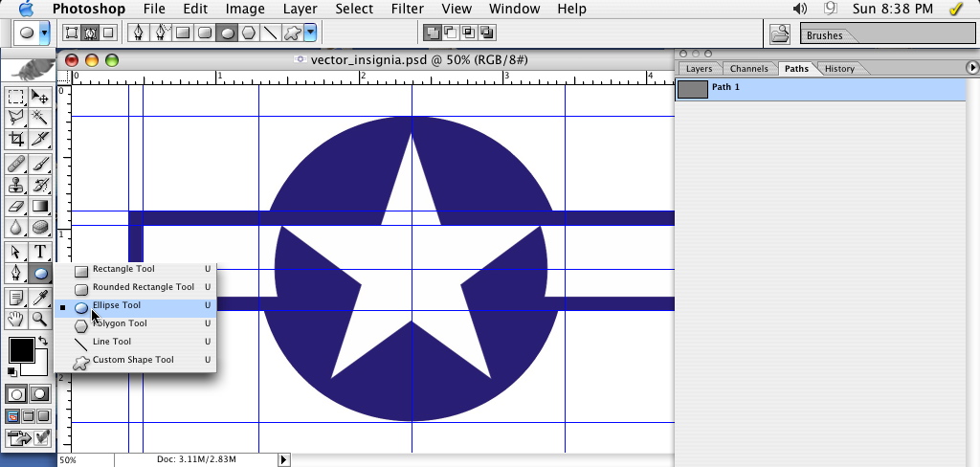Open the tool preset picker dropdown
The height and width of the screenshot is (467, 980).
[x=44, y=33]
